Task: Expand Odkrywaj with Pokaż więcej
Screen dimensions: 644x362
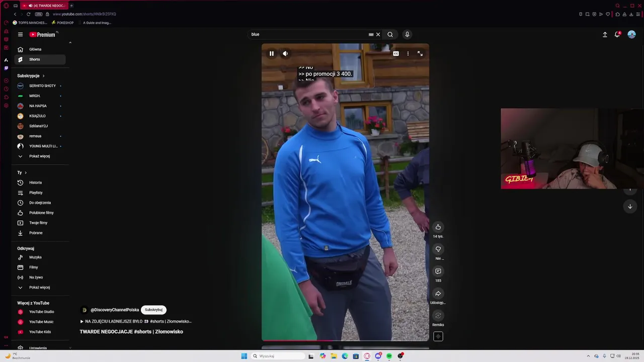Action: tap(40, 288)
